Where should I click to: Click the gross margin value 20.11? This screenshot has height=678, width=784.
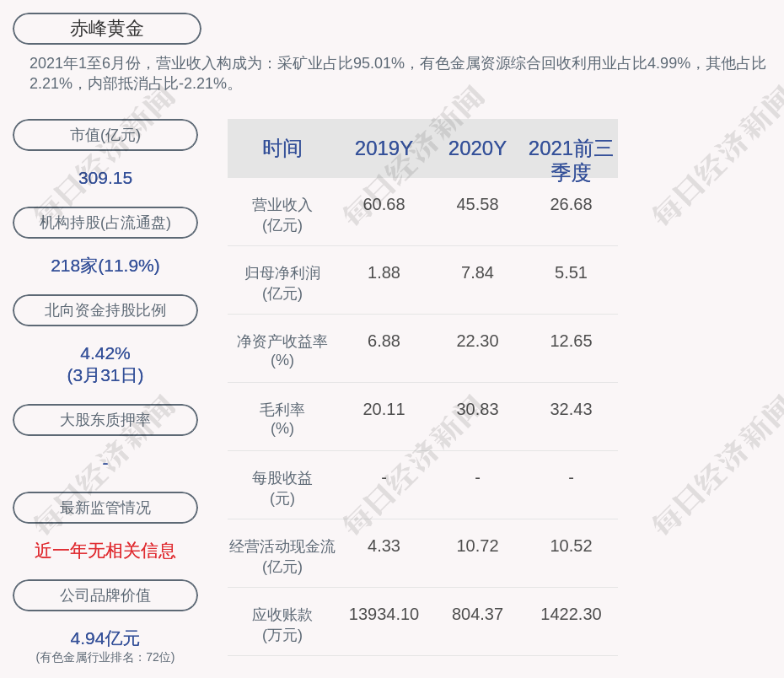(384, 410)
